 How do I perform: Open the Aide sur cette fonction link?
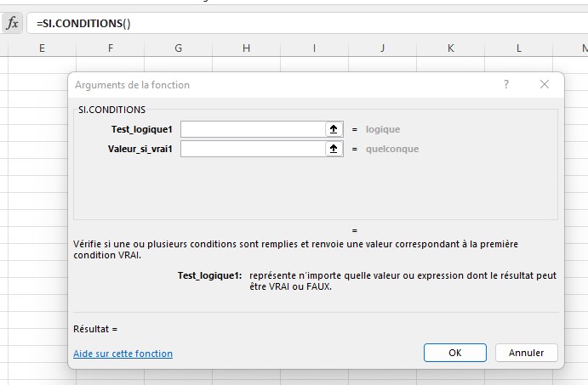point(123,354)
